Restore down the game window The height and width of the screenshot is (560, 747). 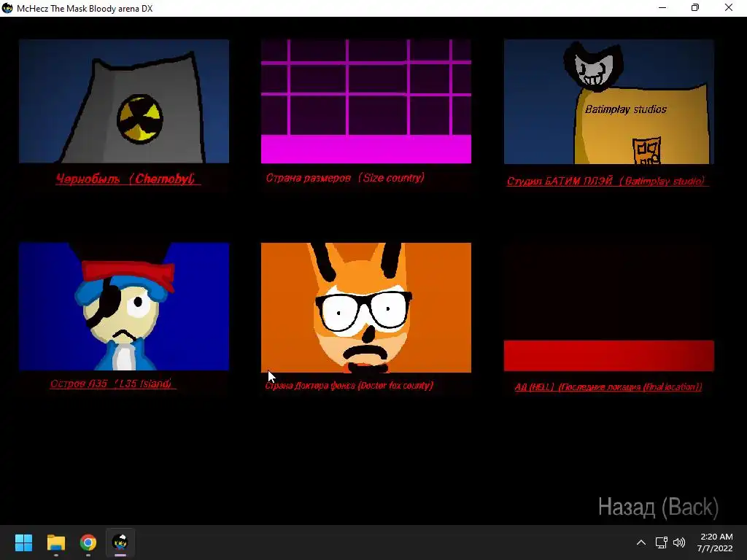coord(695,8)
